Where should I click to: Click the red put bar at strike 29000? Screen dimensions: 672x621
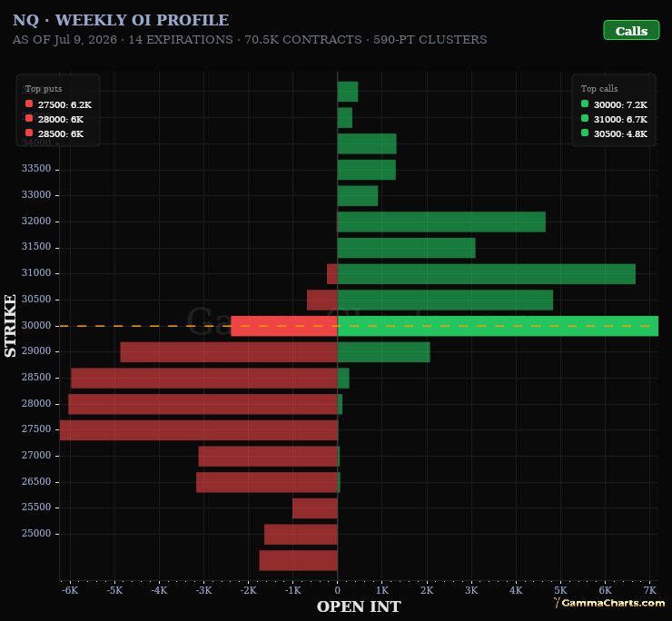point(229,352)
